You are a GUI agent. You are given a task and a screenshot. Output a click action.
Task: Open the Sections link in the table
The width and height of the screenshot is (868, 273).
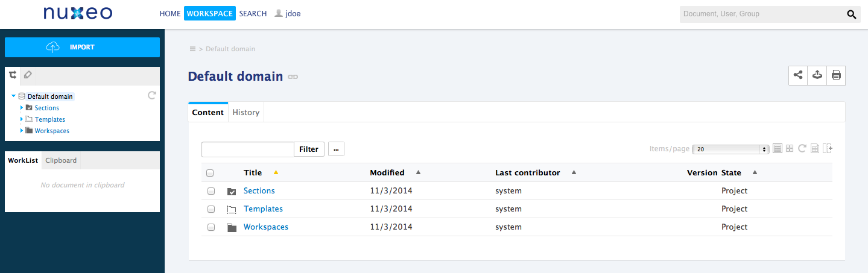[x=259, y=190]
